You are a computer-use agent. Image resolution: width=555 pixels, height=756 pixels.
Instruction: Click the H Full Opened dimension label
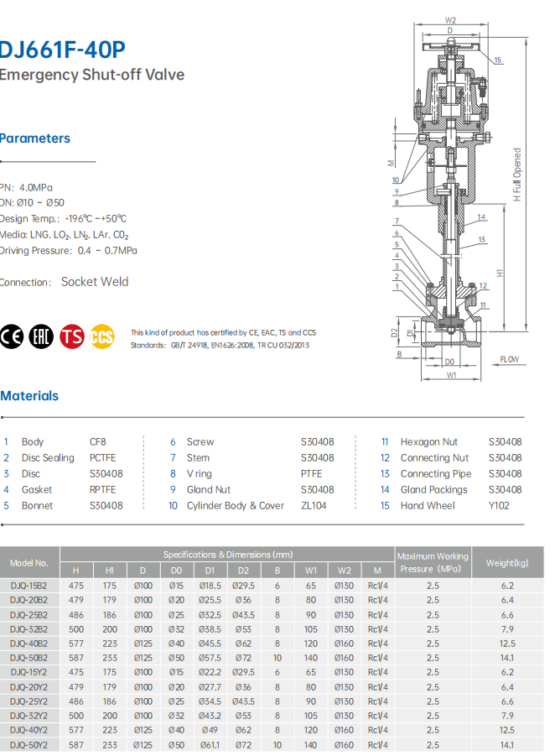(x=517, y=175)
